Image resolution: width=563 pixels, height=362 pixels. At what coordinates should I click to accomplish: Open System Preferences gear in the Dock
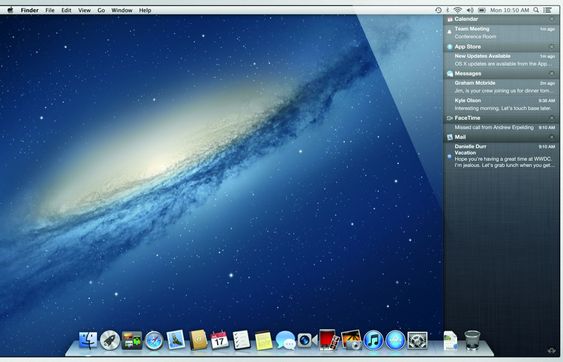point(417,340)
